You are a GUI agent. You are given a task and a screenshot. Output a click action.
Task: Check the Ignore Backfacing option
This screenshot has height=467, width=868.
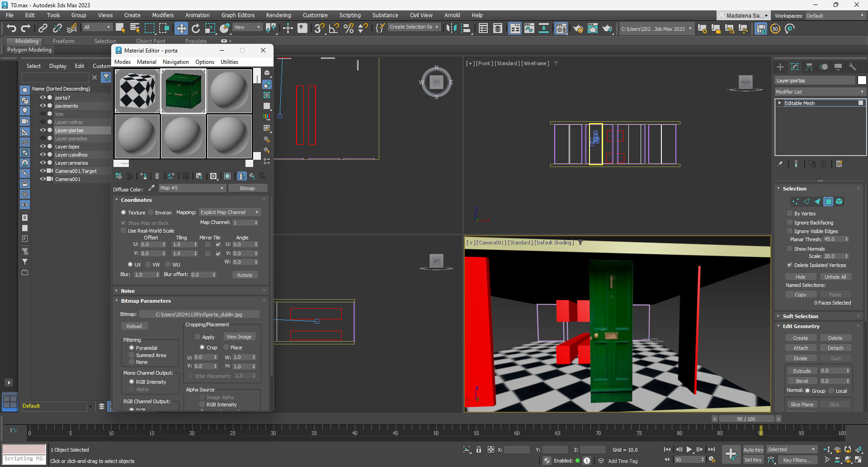coord(790,223)
